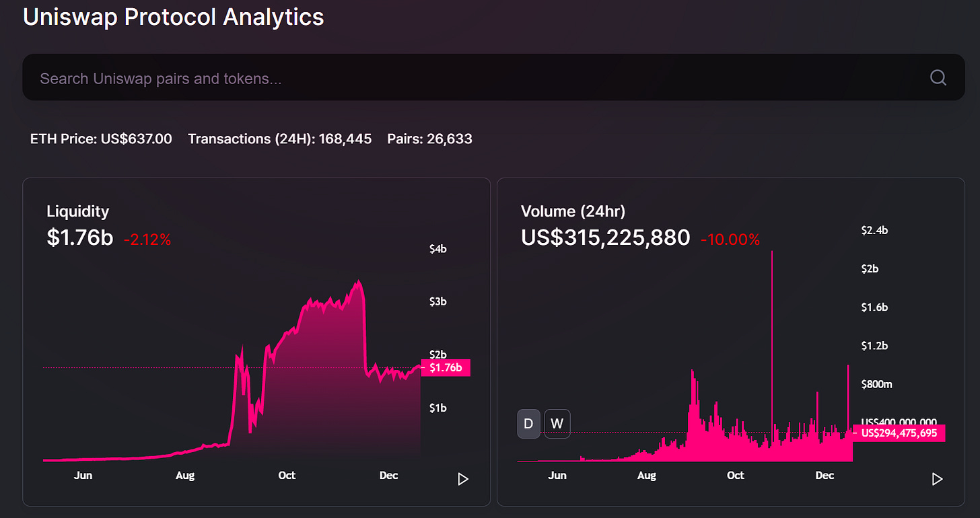Click the Dec label on Volume axis
Screen dimensions: 980x518
[x=825, y=475]
